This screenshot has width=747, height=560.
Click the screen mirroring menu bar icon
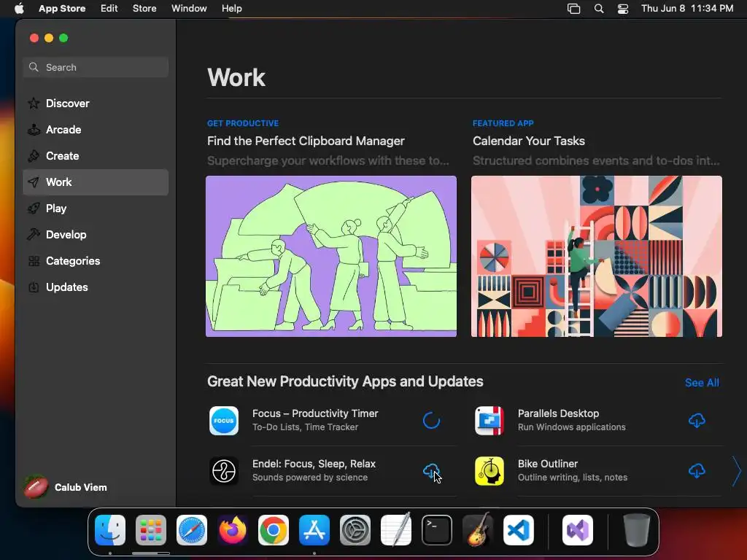tap(573, 9)
